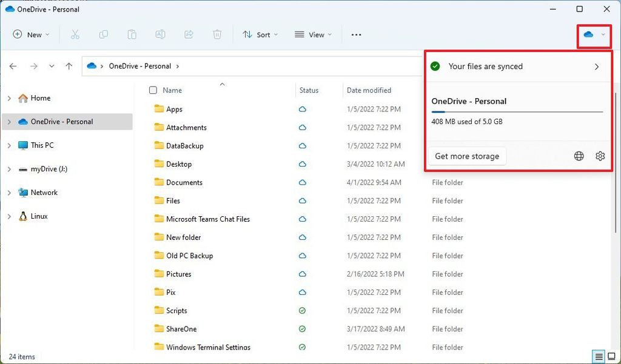Open OneDrive online via the globe icon
Screen dimensions: 621x364
click(x=579, y=156)
